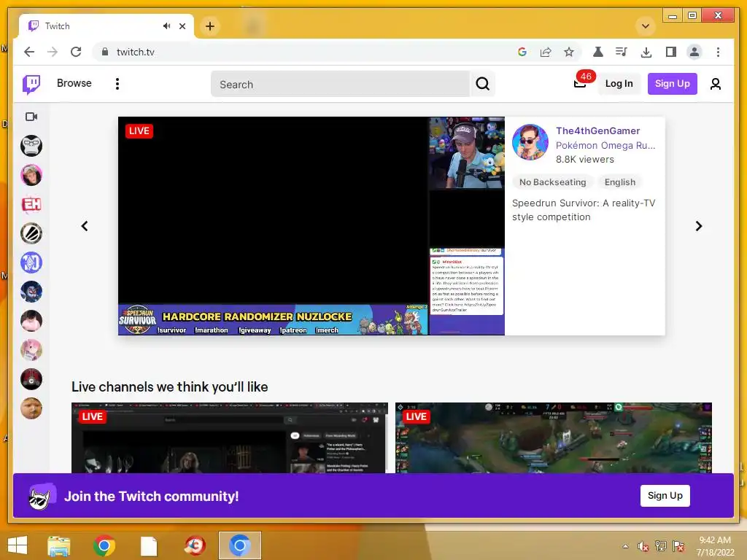Click the Sign Up button in header
747x560 pixels.
pyautogui.click(x=672, y=84)
